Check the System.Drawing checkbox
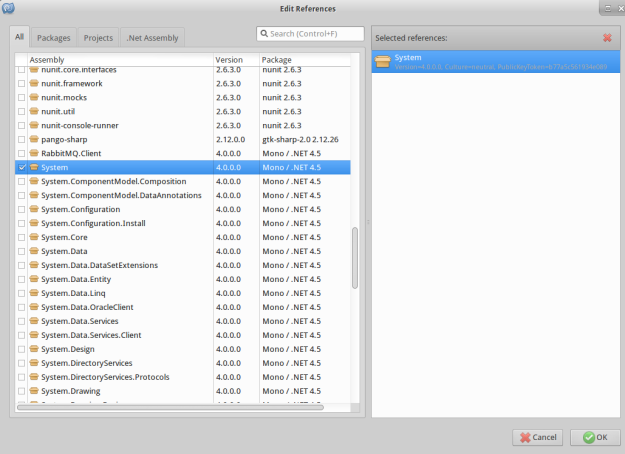Screen dimensions: 625x454 22,391
